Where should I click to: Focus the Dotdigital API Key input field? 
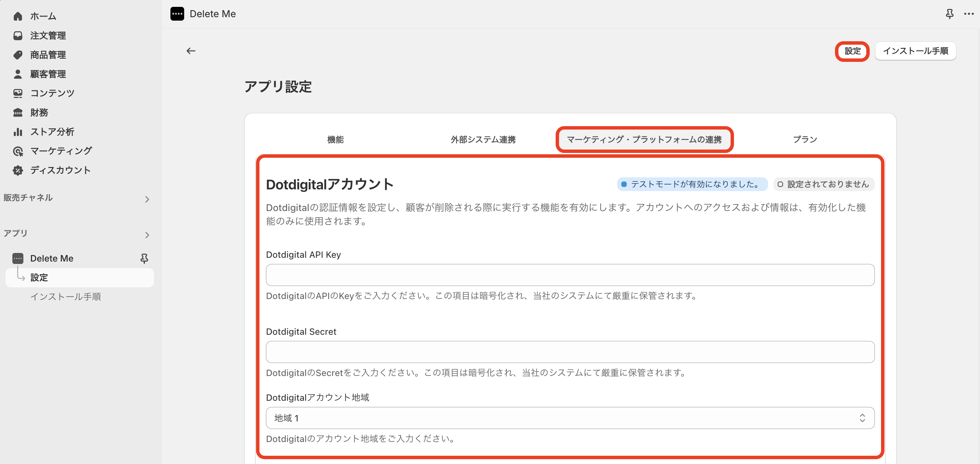(570, 275)
